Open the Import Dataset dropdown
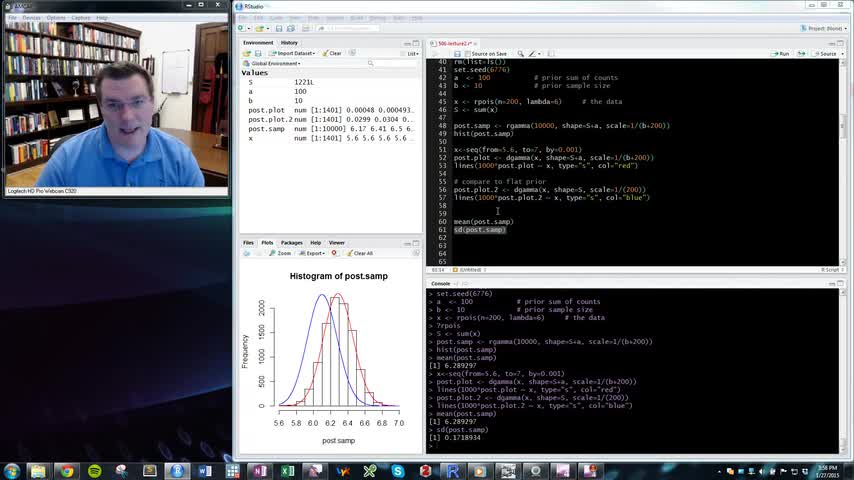 pos(292,53)
